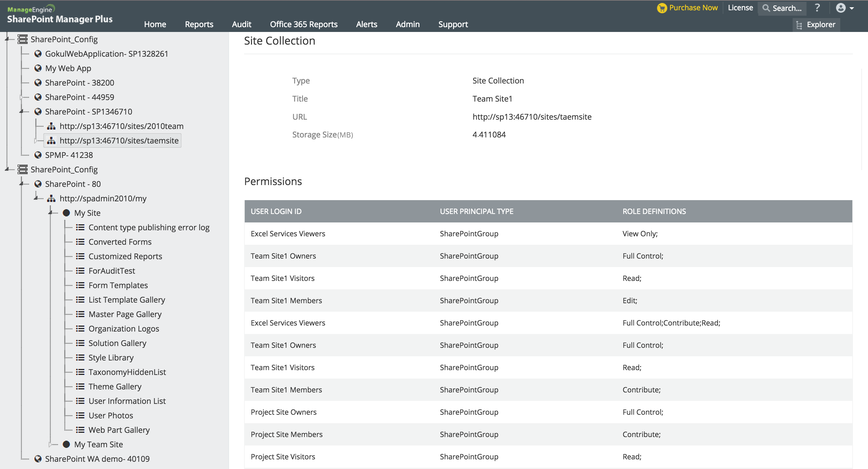Expand the taemsite site collection node
868x469 pixels.
coord(36,141)
